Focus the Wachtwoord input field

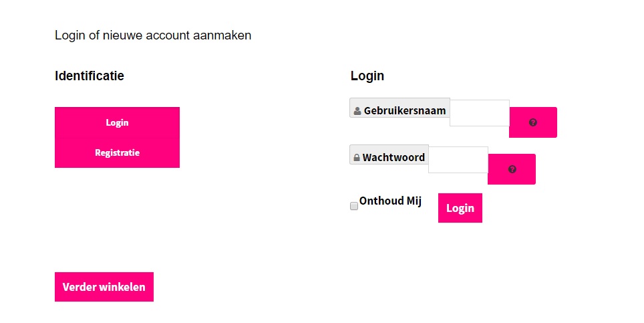point(458,159)
